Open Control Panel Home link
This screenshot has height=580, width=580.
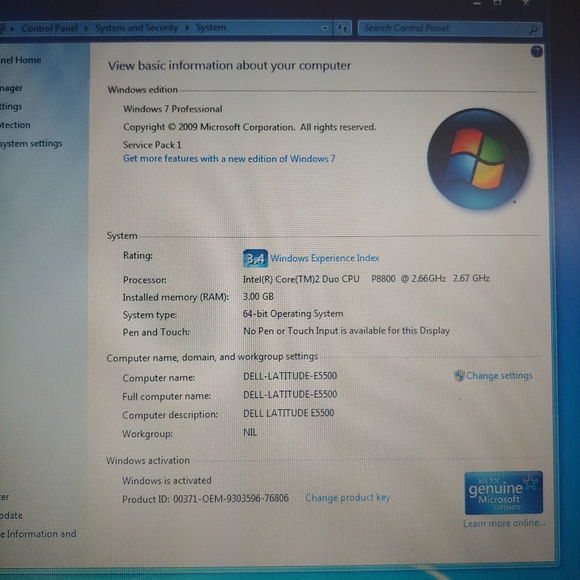[20, 60]
